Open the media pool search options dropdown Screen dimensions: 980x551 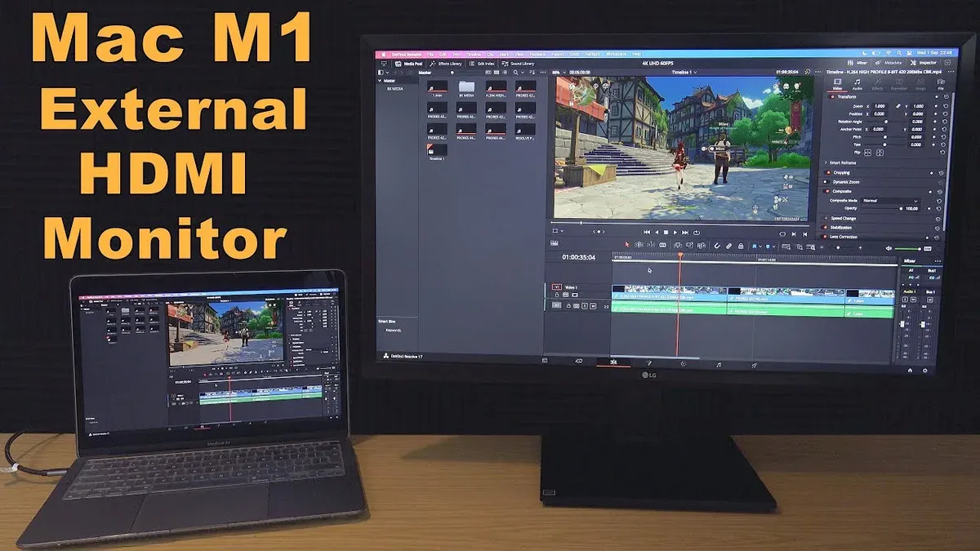[522, 72]
